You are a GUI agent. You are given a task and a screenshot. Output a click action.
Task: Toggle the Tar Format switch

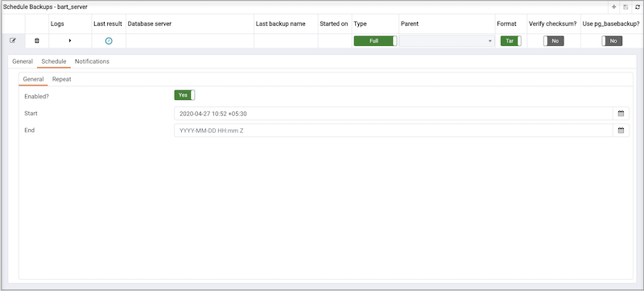(511, 40)
